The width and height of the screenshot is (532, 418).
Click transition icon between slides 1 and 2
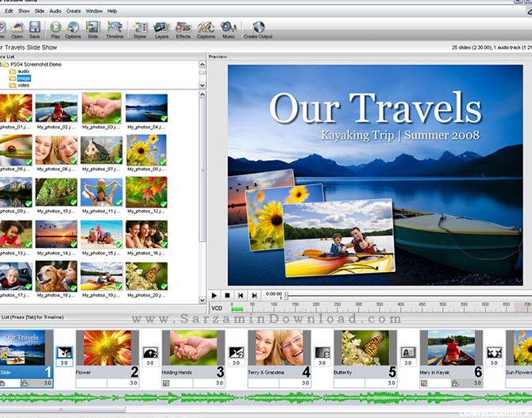(x=64, y=351)
